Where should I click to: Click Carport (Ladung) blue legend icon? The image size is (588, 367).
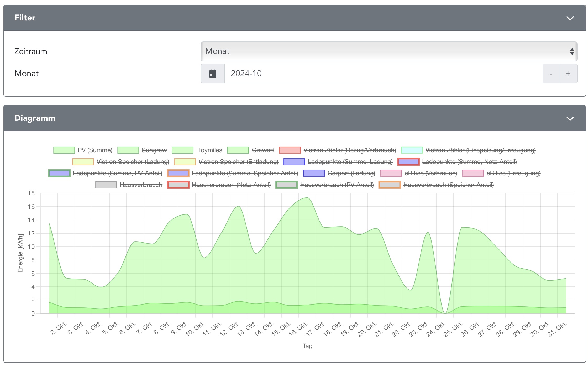point(314,173)
